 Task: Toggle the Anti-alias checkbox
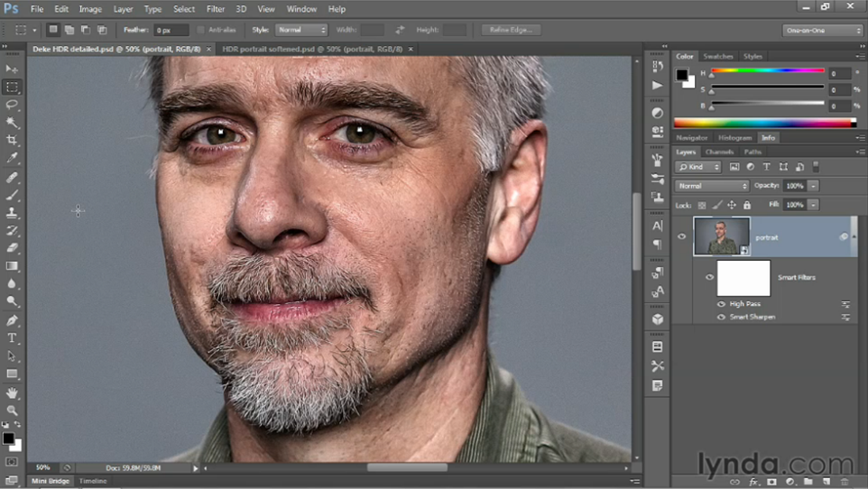point(201,30)
